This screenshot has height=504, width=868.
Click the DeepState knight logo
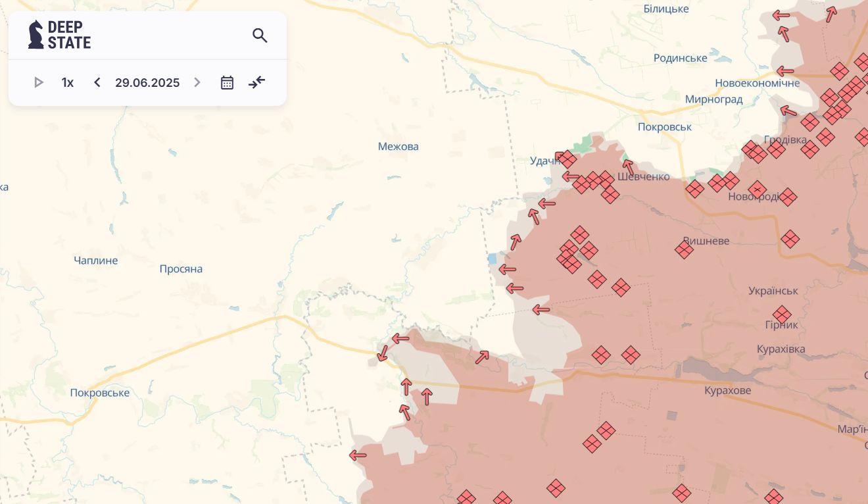click(36, 35)
